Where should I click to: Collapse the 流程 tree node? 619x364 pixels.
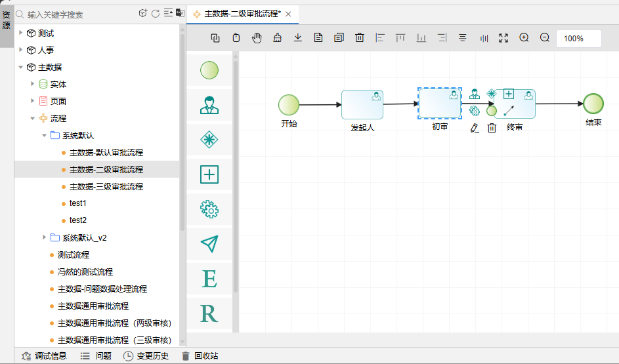click(33, 118)
